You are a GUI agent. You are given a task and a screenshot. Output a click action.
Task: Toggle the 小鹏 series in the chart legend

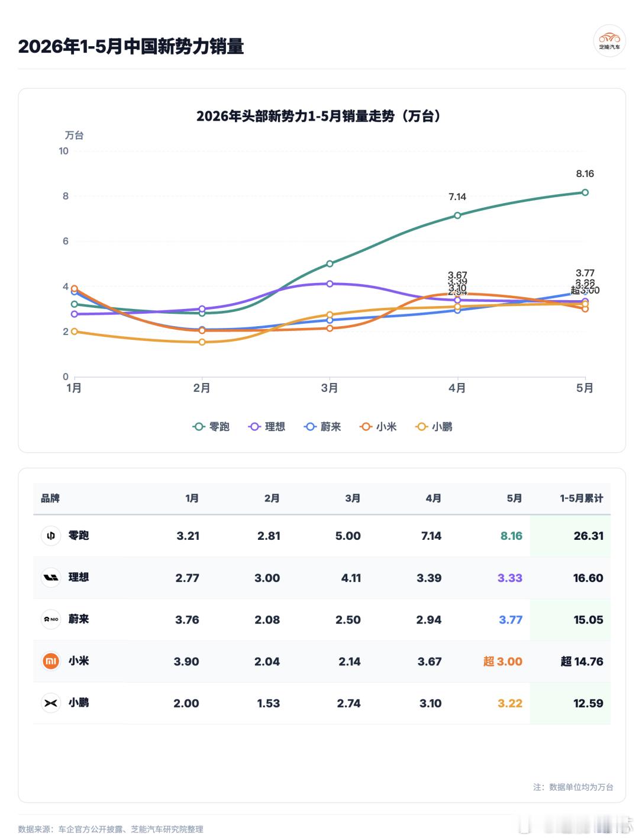[x=434, y=427]
